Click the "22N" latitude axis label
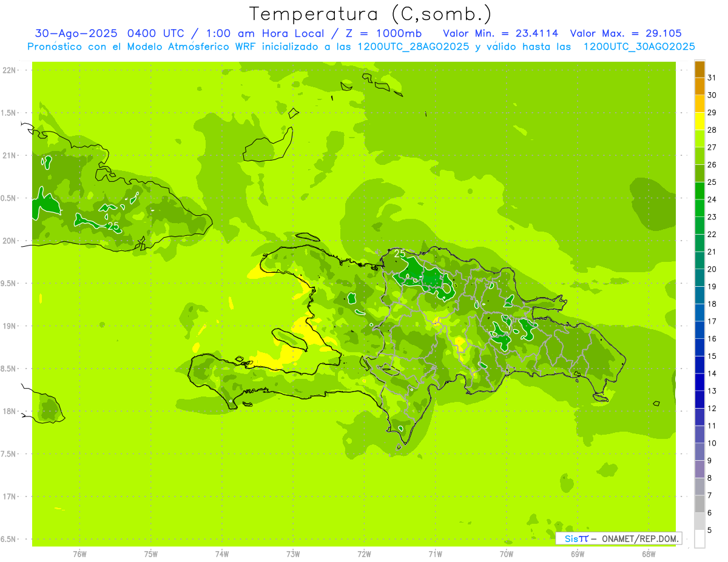728x562 pixels. [x=10, y=70]
